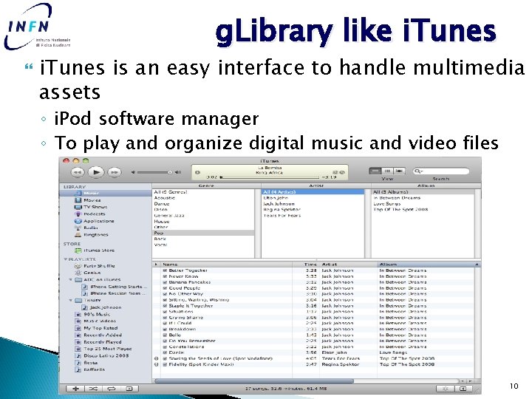Select Rock in the Genre list

(203, 239)
